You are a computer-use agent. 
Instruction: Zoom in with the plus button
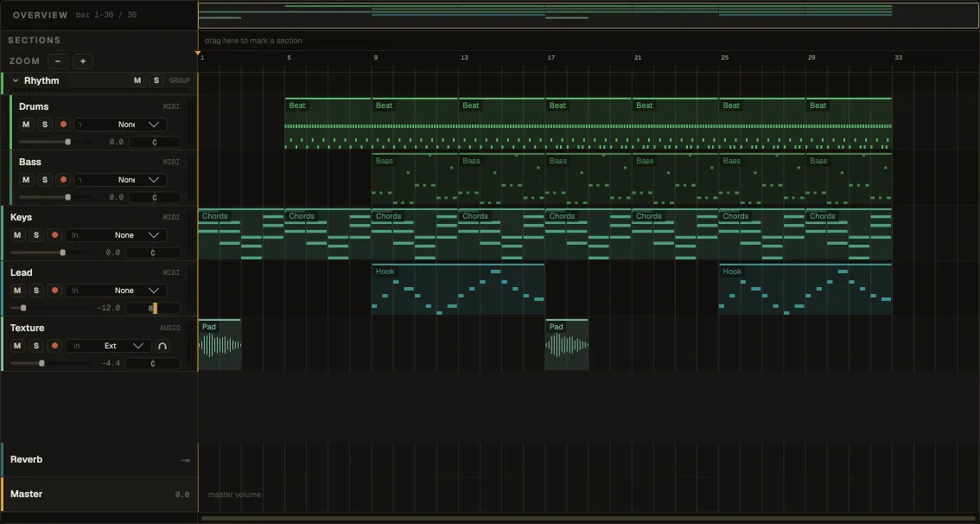(x=82, y=61)
